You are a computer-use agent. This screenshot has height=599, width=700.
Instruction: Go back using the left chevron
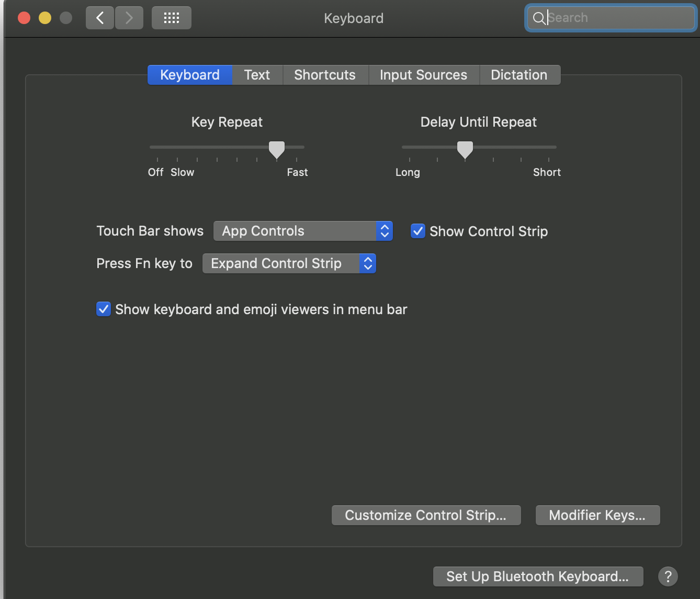point(100,18)
